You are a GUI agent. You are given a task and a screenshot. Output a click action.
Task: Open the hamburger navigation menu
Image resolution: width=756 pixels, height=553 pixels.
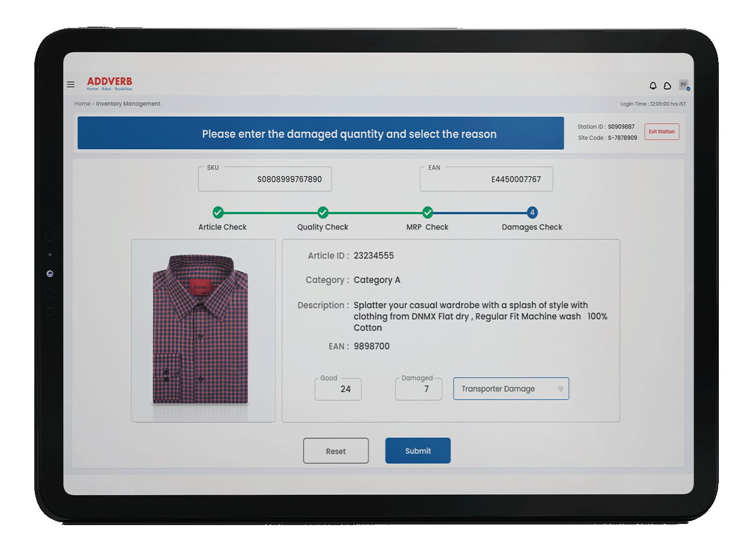click(x=70, y=84)
